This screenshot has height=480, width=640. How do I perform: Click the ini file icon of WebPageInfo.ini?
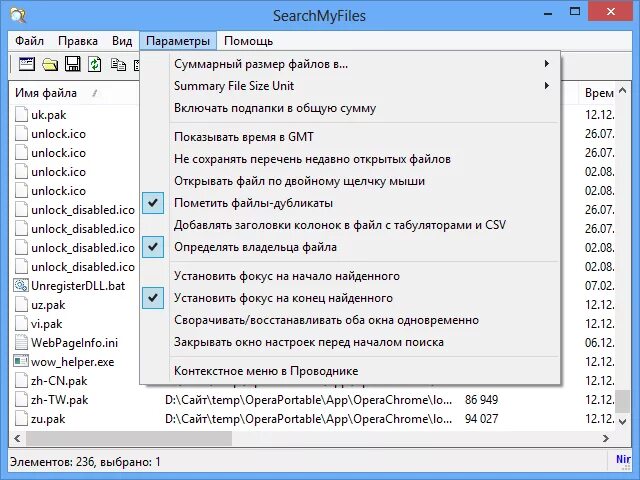coord(21,342)
